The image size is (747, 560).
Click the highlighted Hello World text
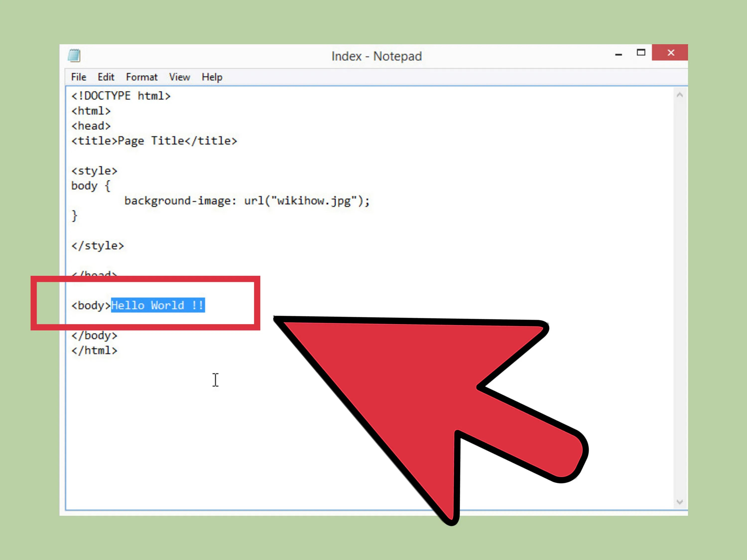coord(158,305)
